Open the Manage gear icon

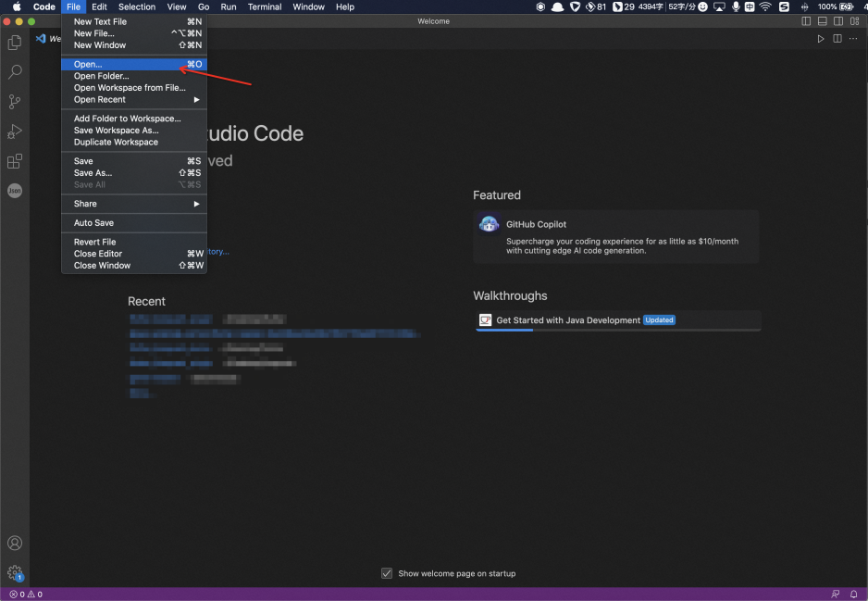coord(15,572)
